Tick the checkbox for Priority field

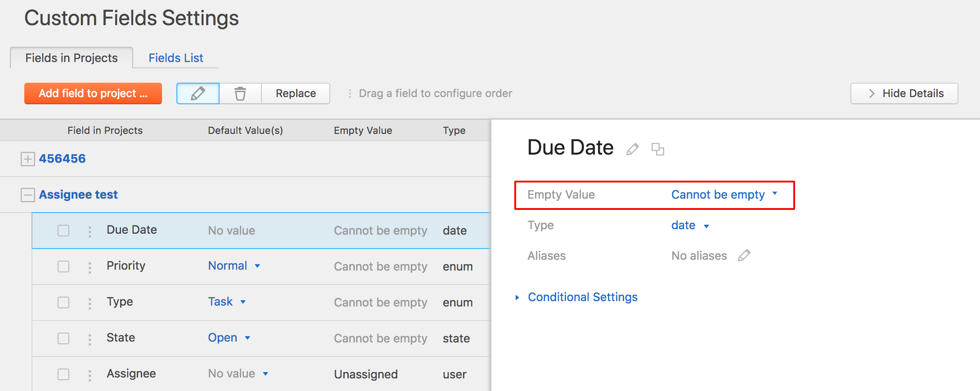[63, 267]
